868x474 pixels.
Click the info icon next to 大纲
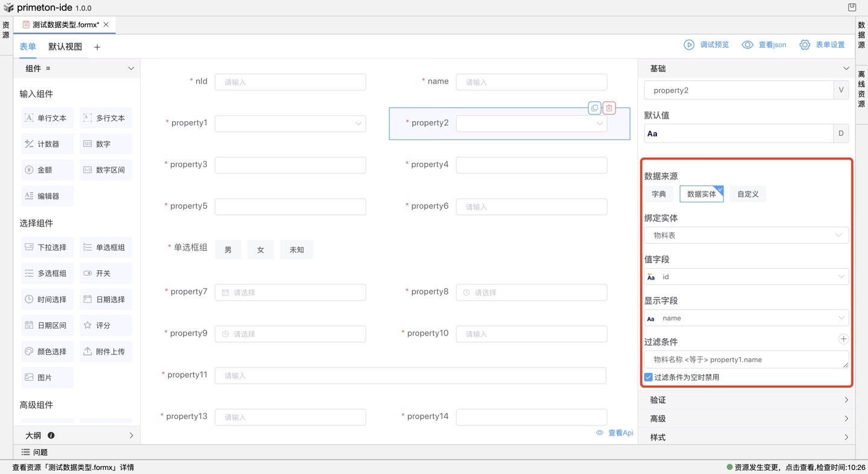51,435
